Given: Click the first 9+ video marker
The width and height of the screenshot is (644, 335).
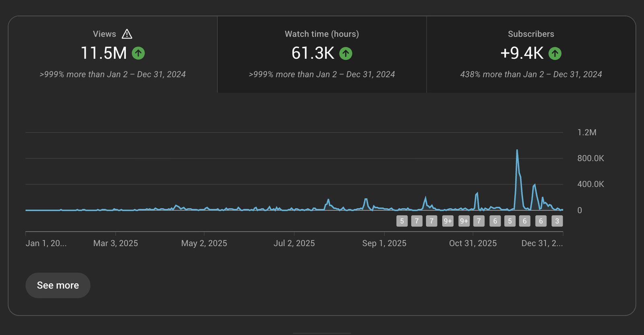Looking at the screenshot, I should (448, 221).
